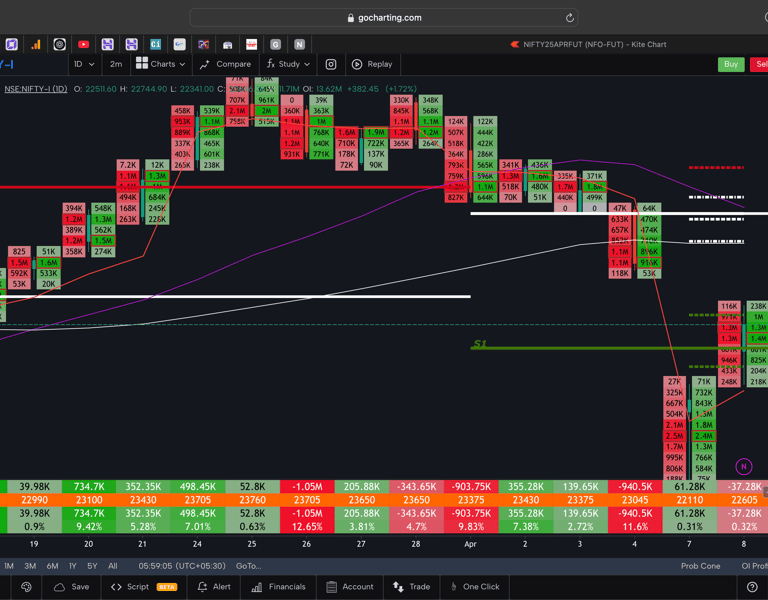Image resolution: width=768 pixels, height=600 pixels.
Task: Expand the Study indicators dropdown
Action: tap(288, 64)
